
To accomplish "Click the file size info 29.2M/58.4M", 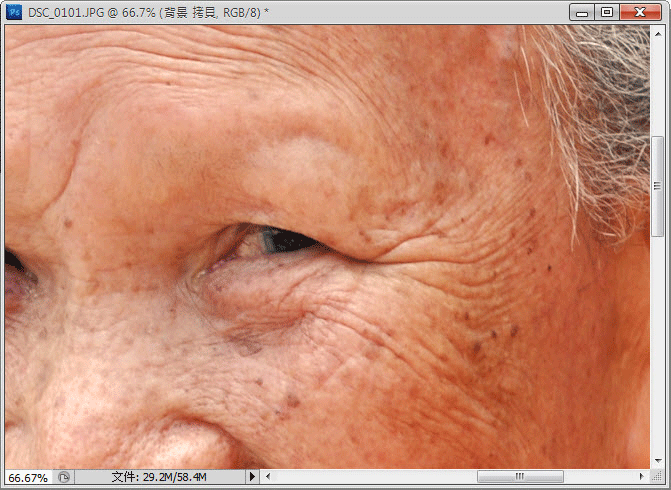I will (158, 477).
